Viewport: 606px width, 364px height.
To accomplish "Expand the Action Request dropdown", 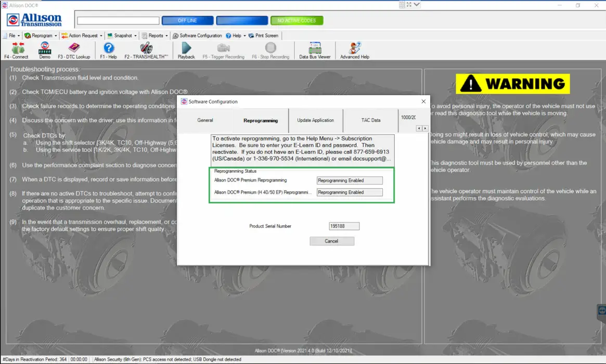I will click(82, 36).
